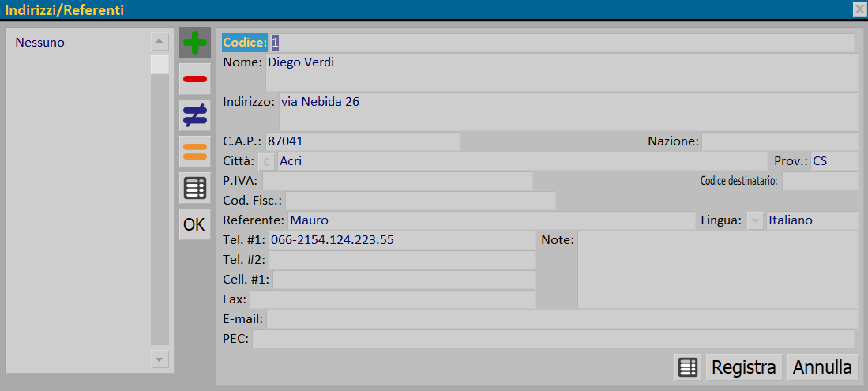
Task: Click the table icon in left toolbar
Action: click(x=194, y=188)
